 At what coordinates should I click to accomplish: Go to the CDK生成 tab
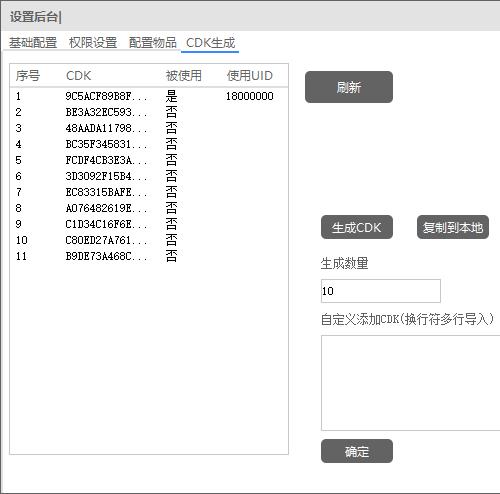pyautogui.click(x=210, y=43)
